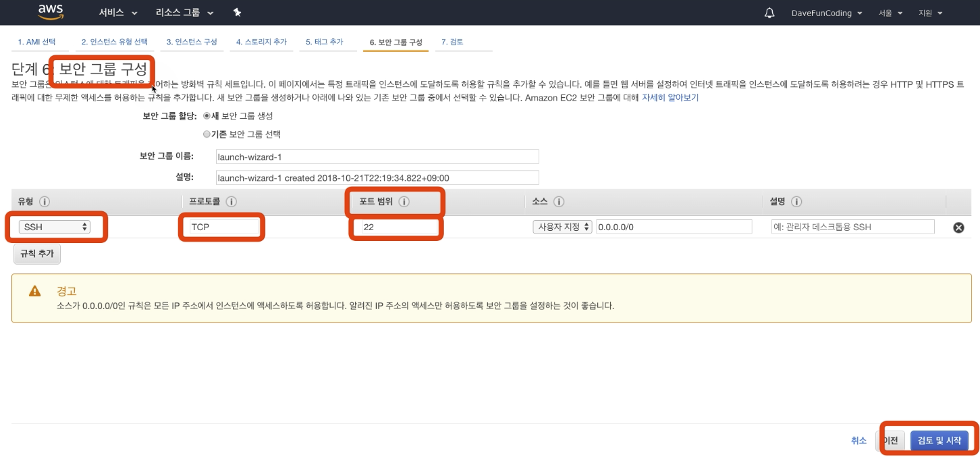Screen dimensions: 980x463
Task: Go to 5. 태그 추가 tab
Action: (x=325, y=42)
